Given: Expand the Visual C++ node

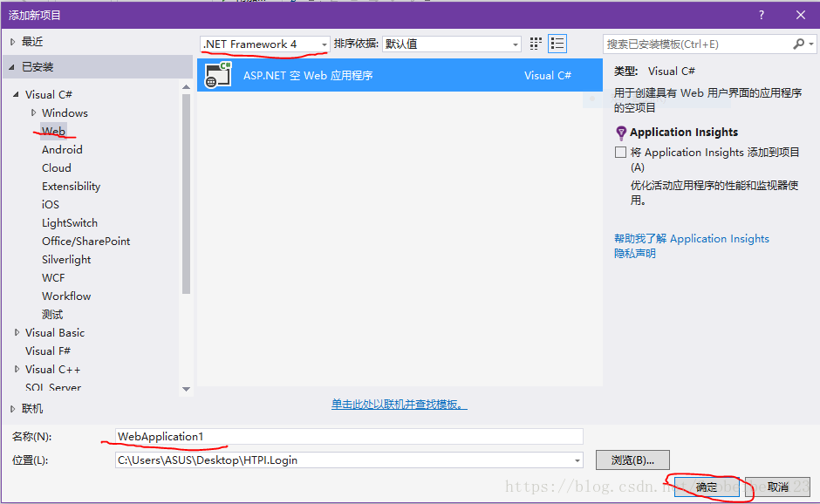Looking at the screenshot, I should [17, 369].
